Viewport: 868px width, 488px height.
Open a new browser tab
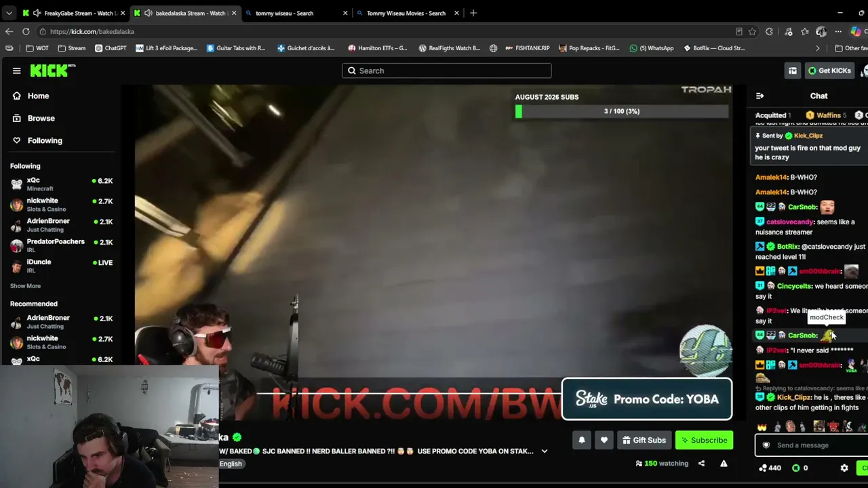coord(473,13)
